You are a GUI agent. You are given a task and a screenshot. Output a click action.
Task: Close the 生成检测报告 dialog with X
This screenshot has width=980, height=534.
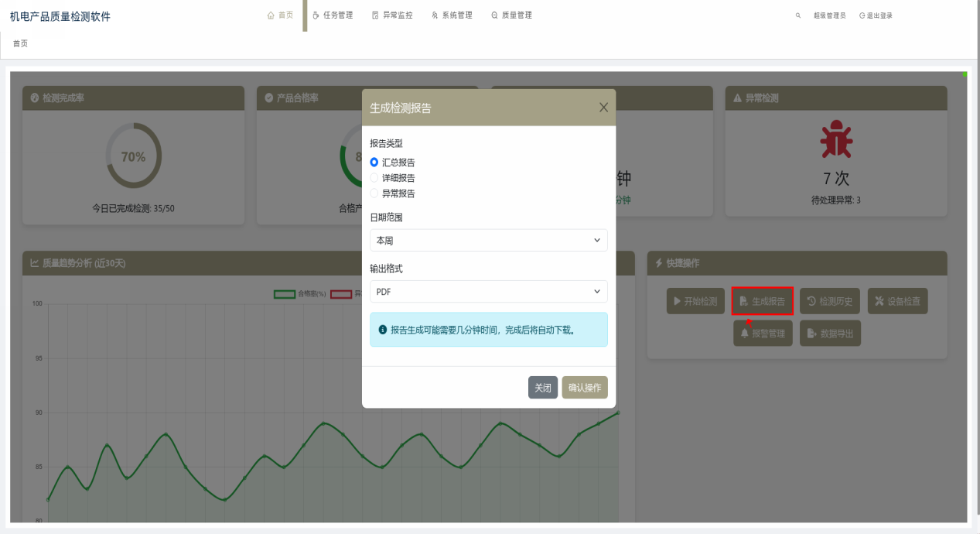pyautogui.click(x=603, y=108)
